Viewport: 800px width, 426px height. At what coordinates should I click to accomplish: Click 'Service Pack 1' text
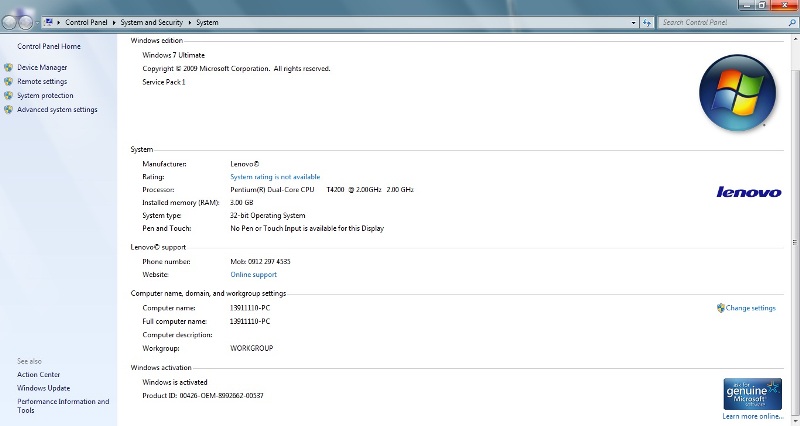[164, 82]
